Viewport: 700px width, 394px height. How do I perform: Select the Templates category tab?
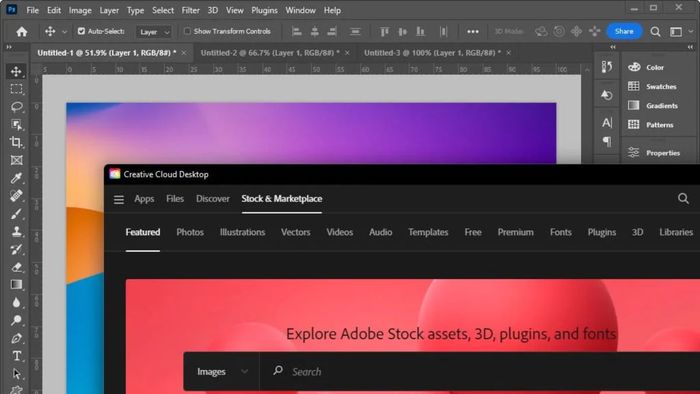(x=428, y=232)
